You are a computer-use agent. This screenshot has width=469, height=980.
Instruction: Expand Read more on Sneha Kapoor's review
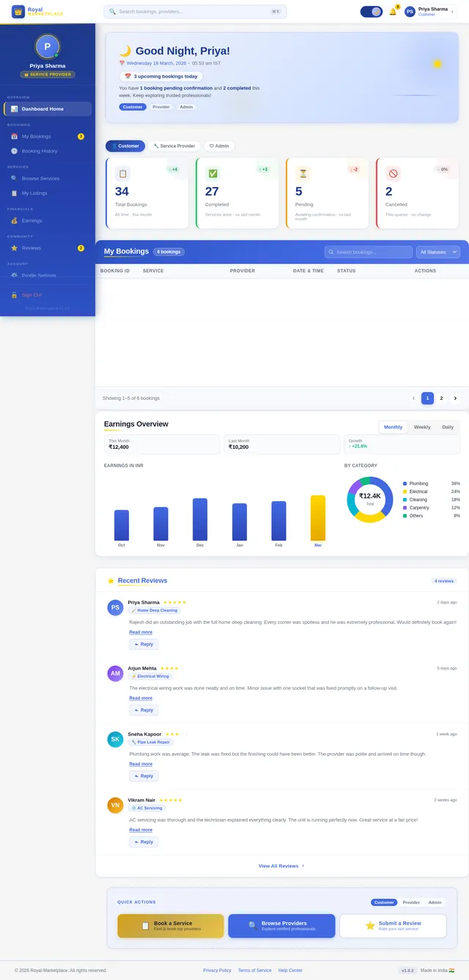coord(141,764)
